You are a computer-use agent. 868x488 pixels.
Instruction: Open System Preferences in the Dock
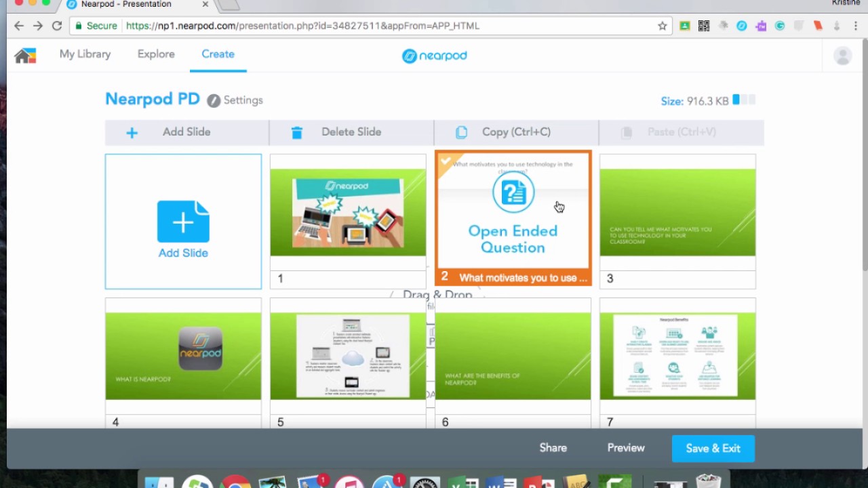tap(425, 483)
